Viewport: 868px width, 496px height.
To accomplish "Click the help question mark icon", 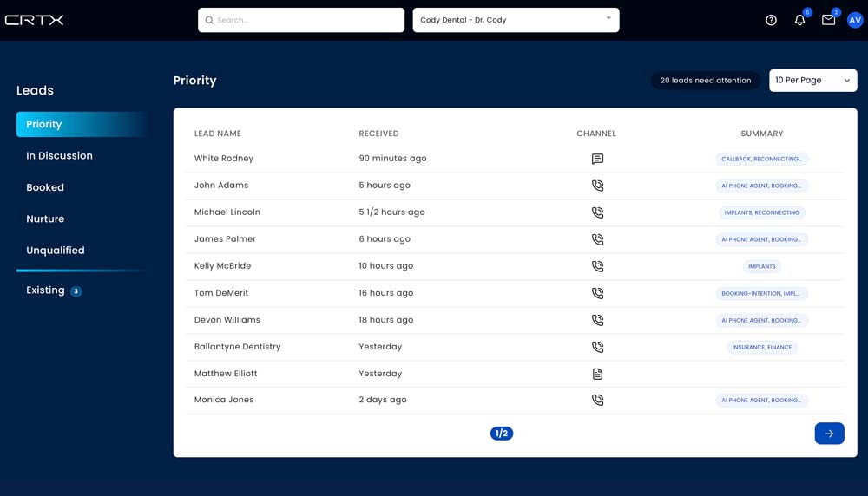I will click(771, 20).
